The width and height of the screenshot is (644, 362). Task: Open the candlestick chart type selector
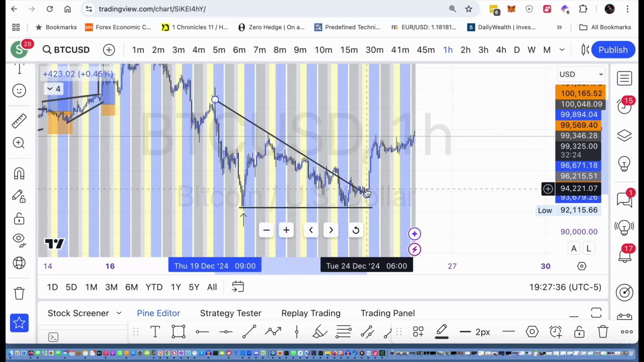[585, 50]
